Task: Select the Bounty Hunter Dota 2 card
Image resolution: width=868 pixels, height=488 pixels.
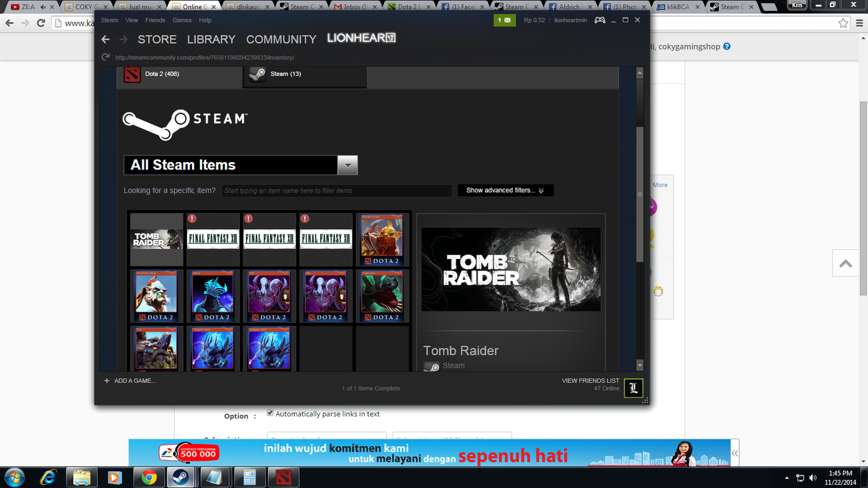Action: [382, 239]
